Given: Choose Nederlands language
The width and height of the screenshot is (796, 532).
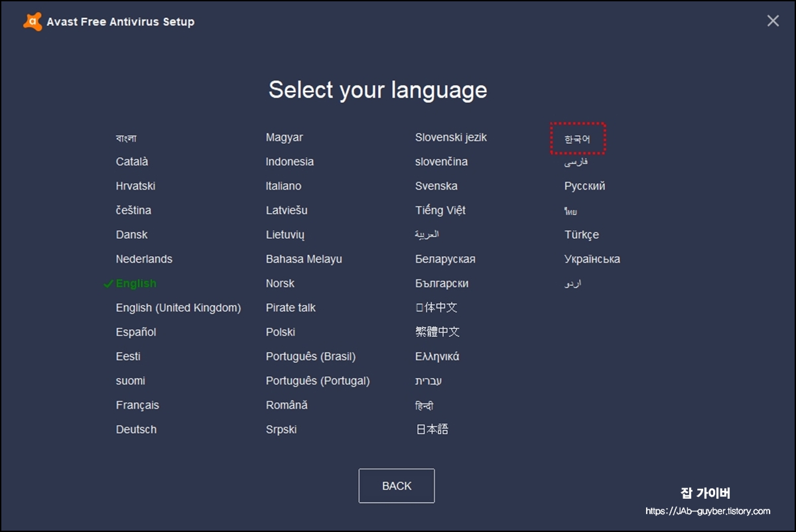Looking at the screenshot, I should (144, 259).
